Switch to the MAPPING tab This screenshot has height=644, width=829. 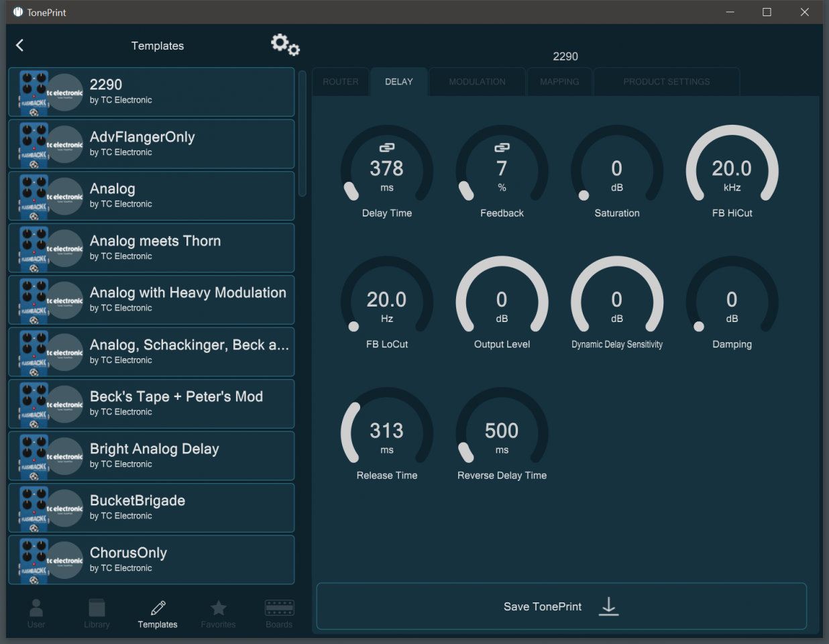(559, 82)
